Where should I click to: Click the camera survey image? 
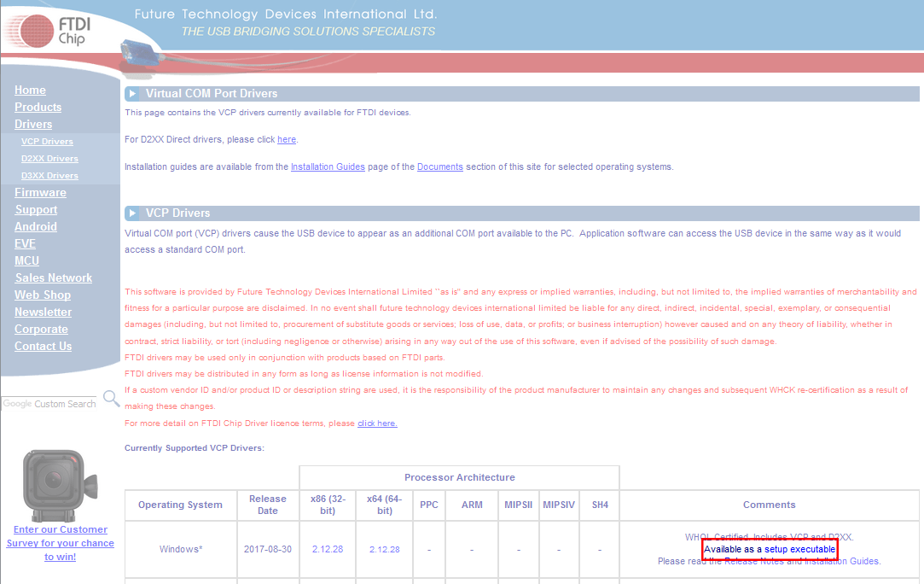pyautogui.click(x=60, y=486)
